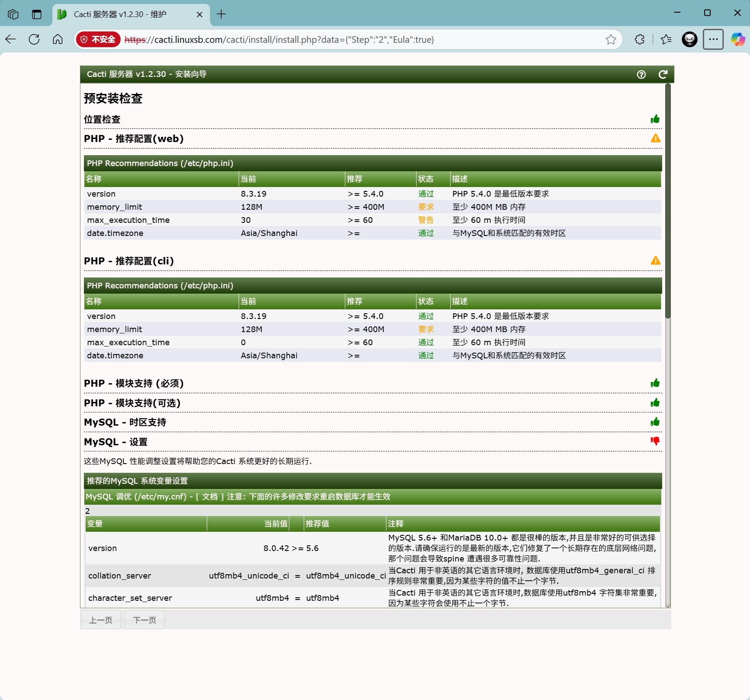Viewport: 750px width, 700px height.
Task: Close the Cacti 服务器 browser tab
Action: (x=200, y=14)
